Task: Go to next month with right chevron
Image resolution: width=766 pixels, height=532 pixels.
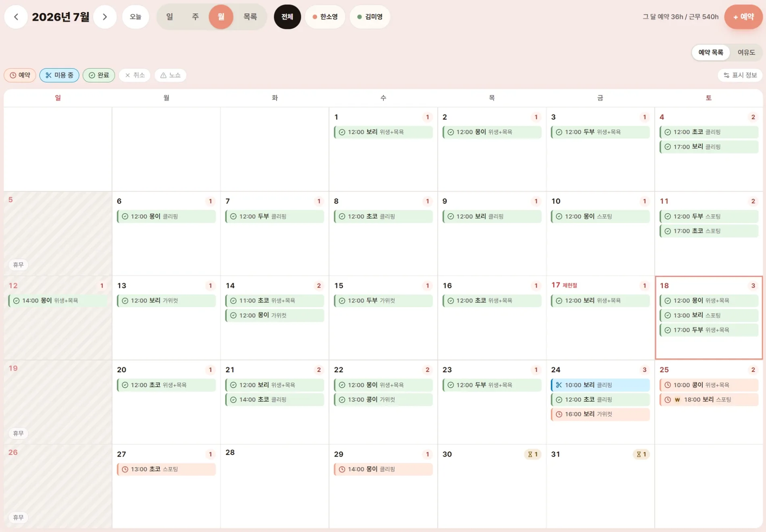Action: [x=105, y=17]
